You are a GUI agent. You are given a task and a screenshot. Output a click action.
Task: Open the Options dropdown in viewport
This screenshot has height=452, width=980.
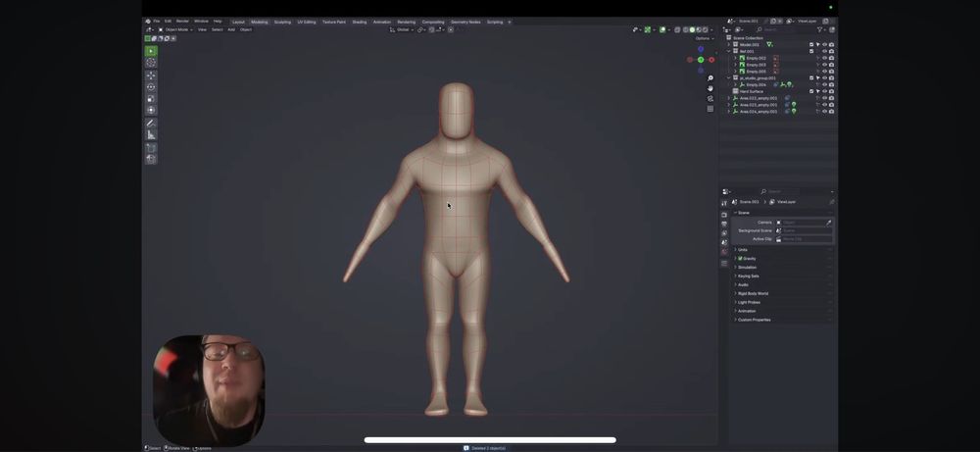[704, 38]
